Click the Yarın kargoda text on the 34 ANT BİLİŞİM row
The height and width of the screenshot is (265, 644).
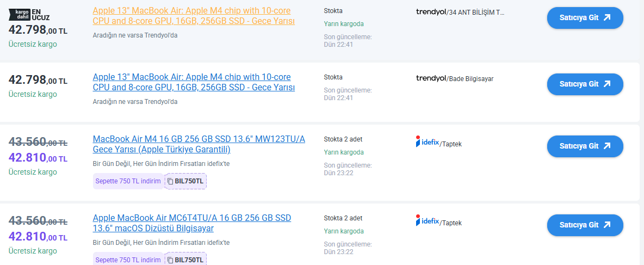(344, 24)
